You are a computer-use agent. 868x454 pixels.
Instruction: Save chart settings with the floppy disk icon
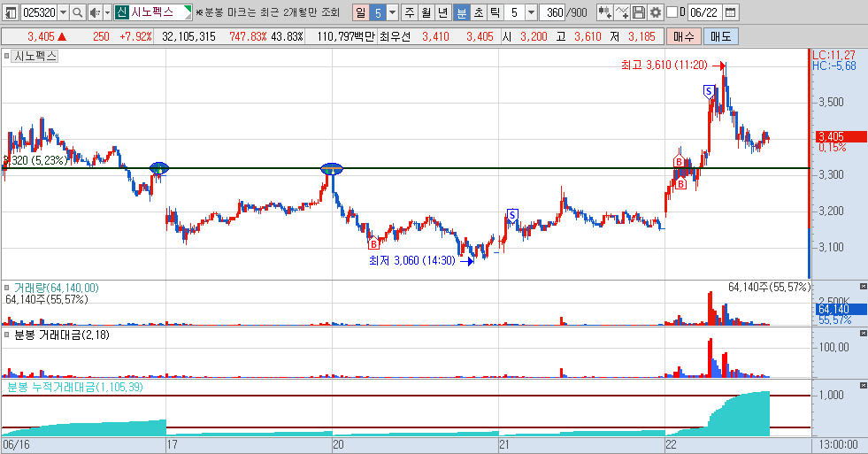click(639, 12)
